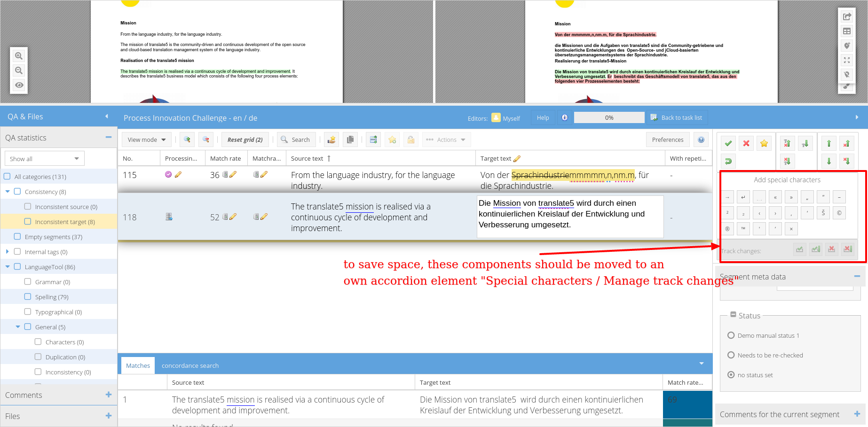Insert the registered ® special character
Screen dimensions: 868x427
point(727,229)
